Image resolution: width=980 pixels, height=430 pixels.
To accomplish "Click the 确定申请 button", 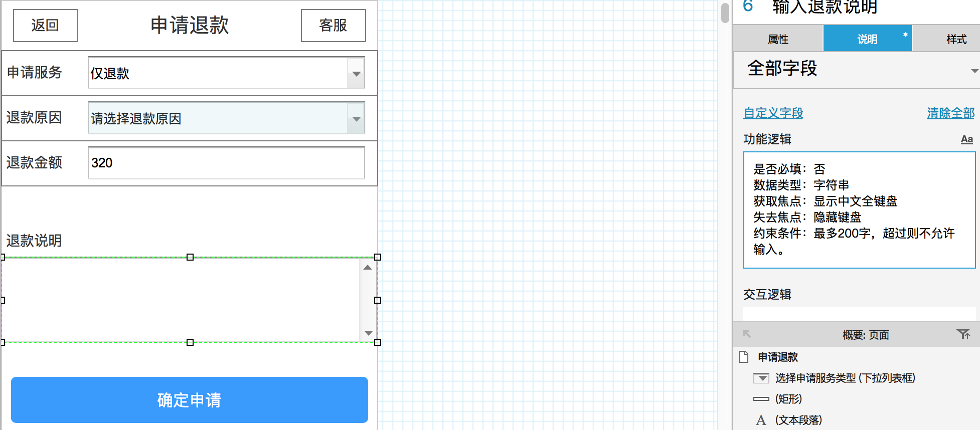I will [190, 400].
